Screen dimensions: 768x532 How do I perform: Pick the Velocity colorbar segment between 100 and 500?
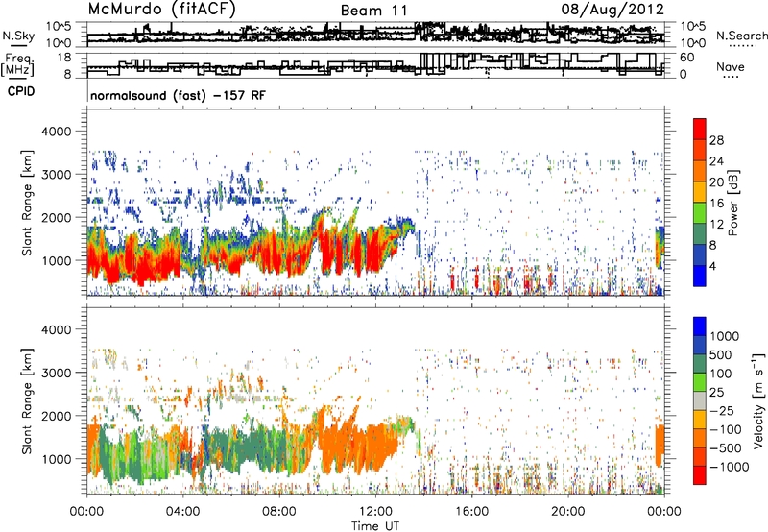pyautogui.click(x=700, y=364)
